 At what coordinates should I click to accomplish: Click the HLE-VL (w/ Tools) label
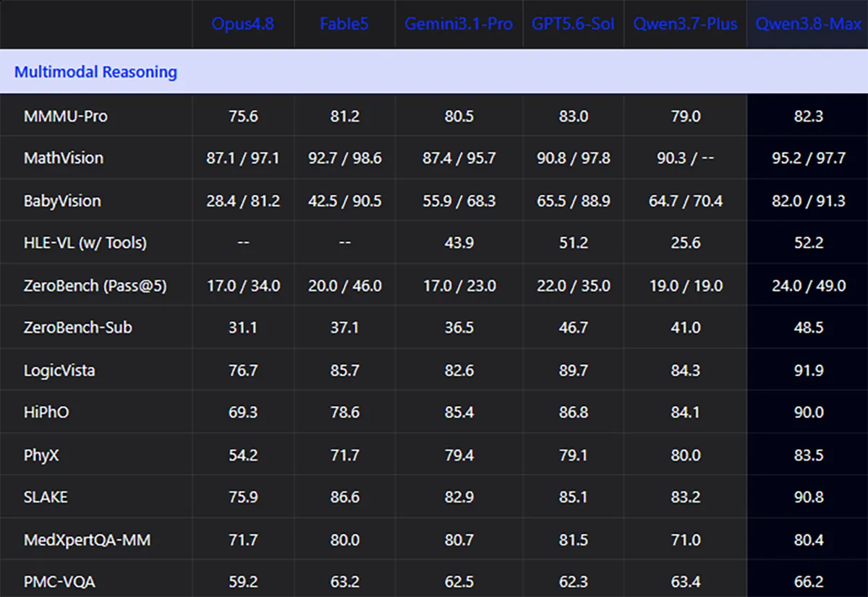pyautogui.click(x=85, y=243)
